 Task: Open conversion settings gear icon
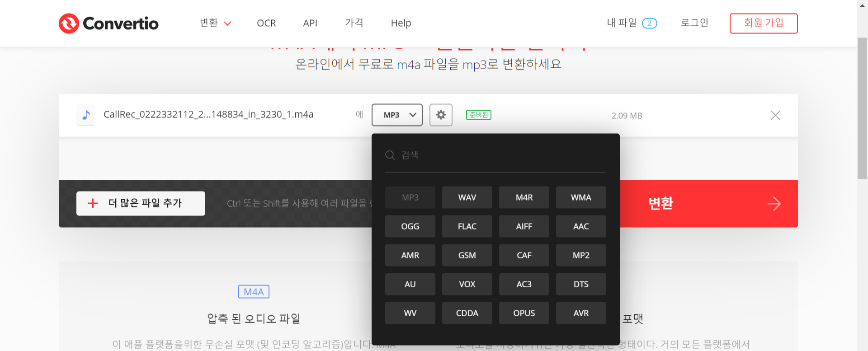tap(441, 115)
